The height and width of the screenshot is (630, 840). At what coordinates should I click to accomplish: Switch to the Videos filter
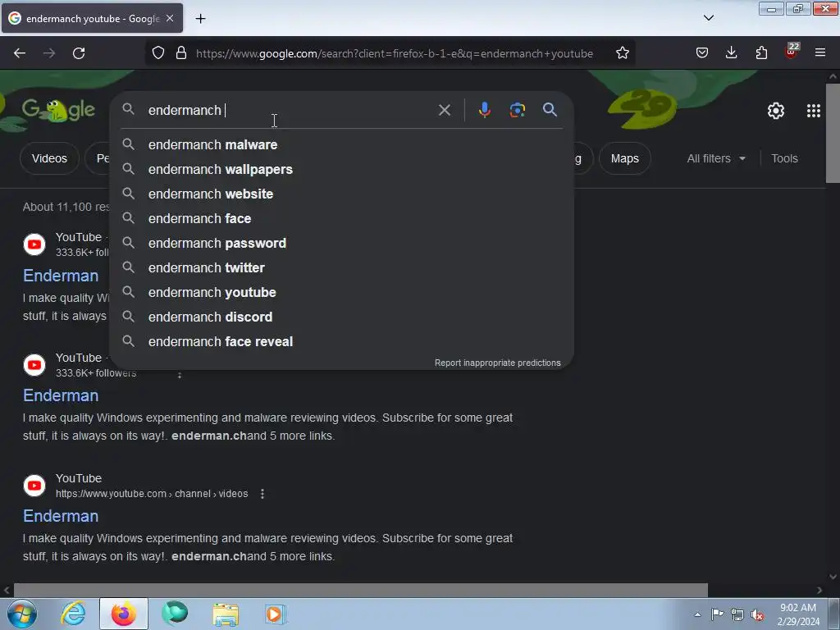pos(49,158)
